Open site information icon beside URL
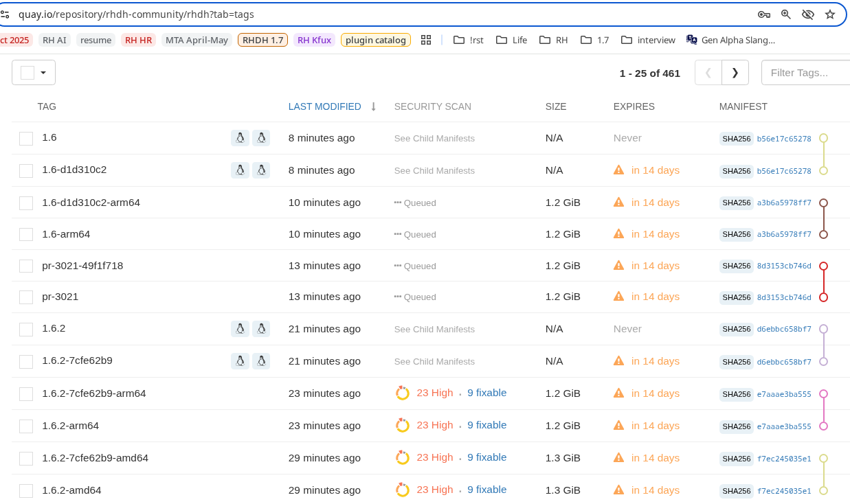The height and width of the screenshot is (504, 850). point(5,14)
